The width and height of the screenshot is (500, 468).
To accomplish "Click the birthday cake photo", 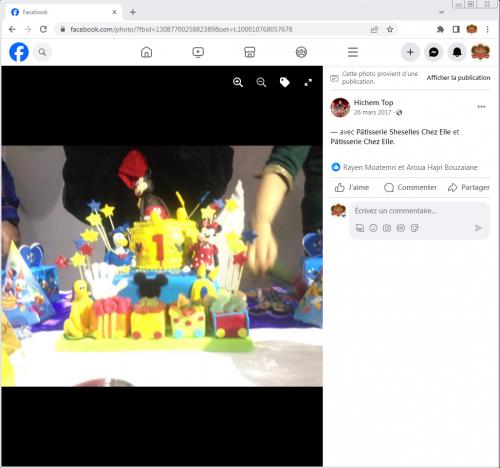I will (x=162, y=266).
